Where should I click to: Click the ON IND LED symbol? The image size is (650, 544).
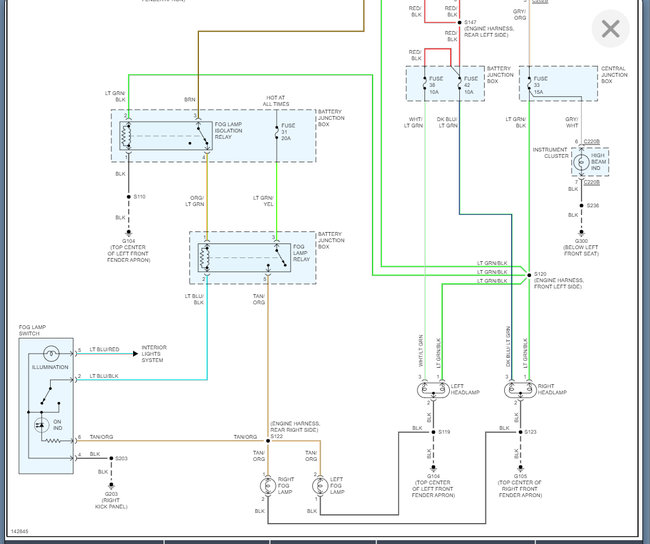[41, 425]
